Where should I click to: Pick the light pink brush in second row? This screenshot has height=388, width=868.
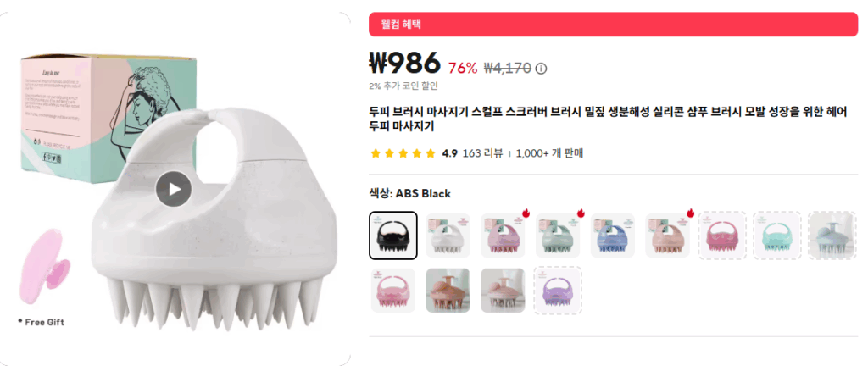(x=393, y=291)
